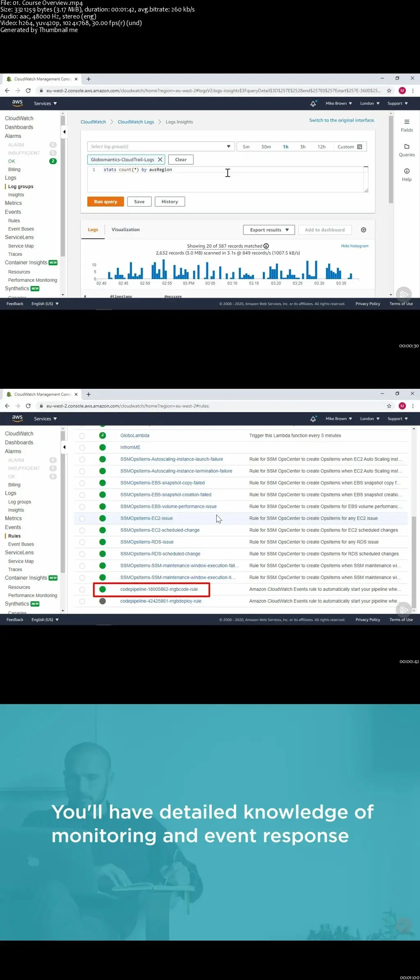Click the info icon beside records matched
Image resolution: width=420 pixels, height=980 pixels.
pos(266,246)
